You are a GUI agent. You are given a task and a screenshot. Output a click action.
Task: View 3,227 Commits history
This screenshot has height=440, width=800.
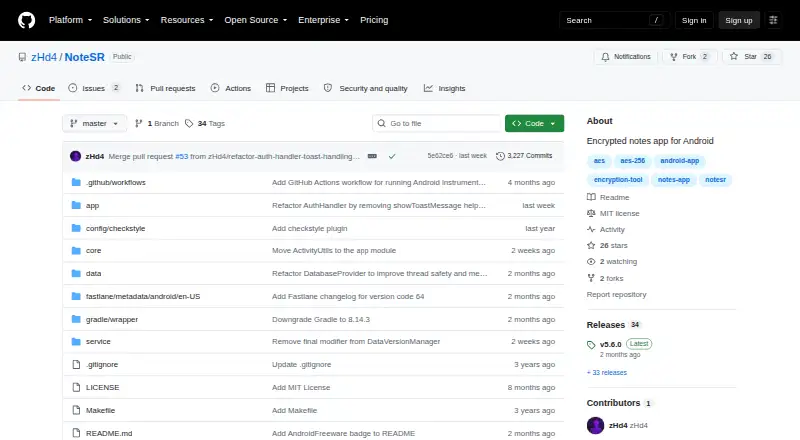tap(524, 156)
